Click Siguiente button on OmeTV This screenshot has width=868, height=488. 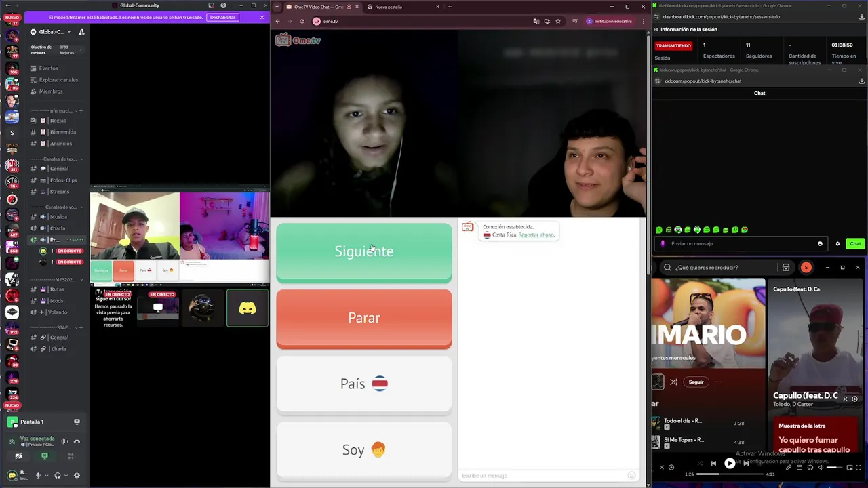(x=364, y=251)
